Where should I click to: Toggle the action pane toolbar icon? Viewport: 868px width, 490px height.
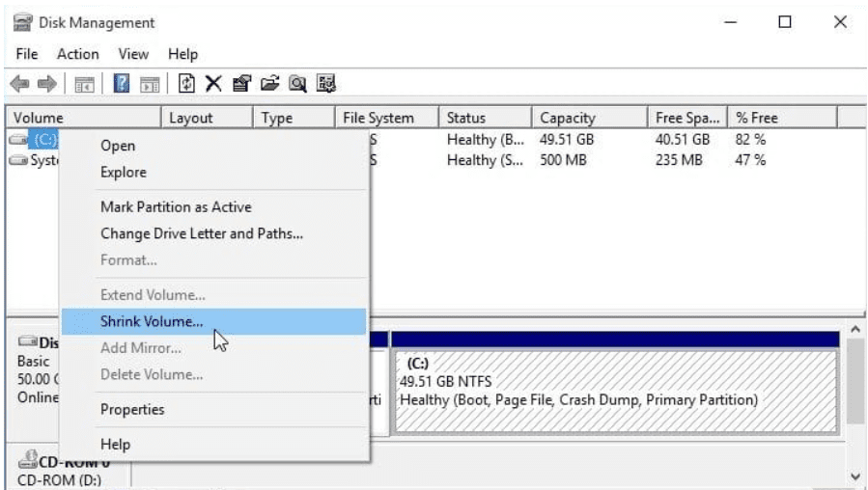pos(150,85)
